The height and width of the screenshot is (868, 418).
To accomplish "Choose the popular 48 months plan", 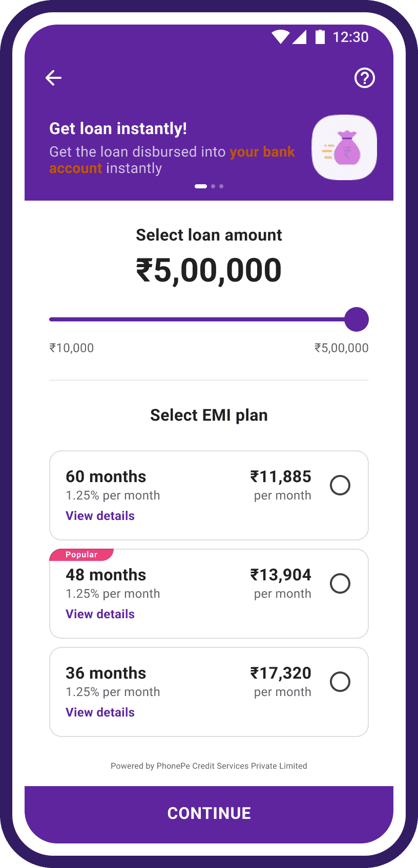I will click(340, 583).
